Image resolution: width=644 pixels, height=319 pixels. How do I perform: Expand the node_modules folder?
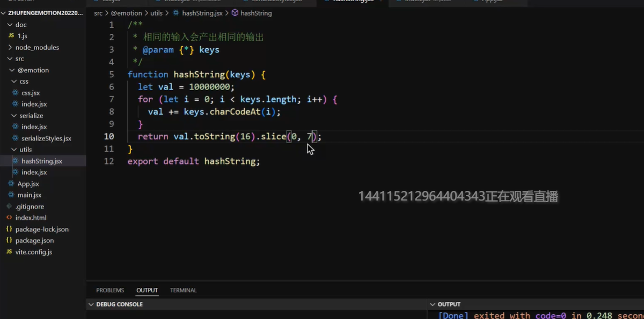[10, 47]
